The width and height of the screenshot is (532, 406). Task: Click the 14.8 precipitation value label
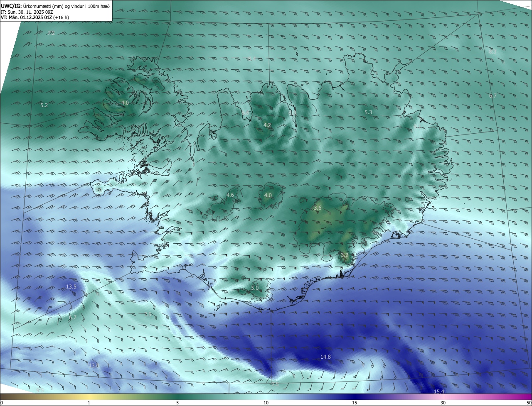pyautogui.click(x=325, y=357)
